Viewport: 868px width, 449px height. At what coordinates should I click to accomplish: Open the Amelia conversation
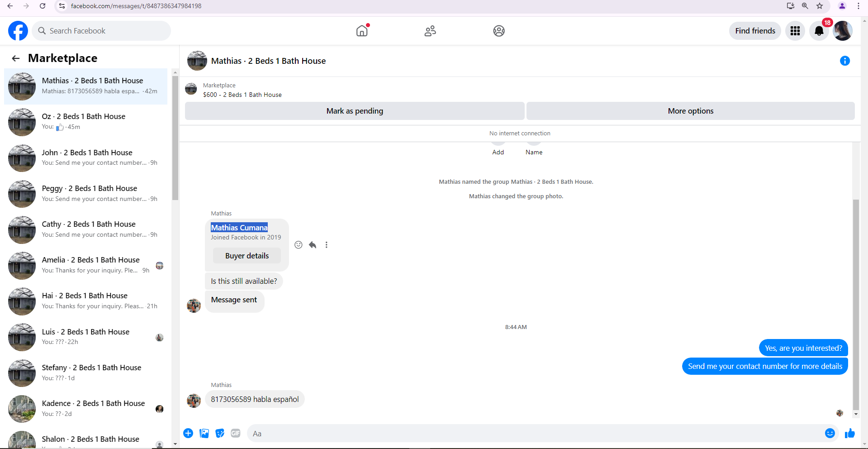pyautogui.click(x=86, y=265)
